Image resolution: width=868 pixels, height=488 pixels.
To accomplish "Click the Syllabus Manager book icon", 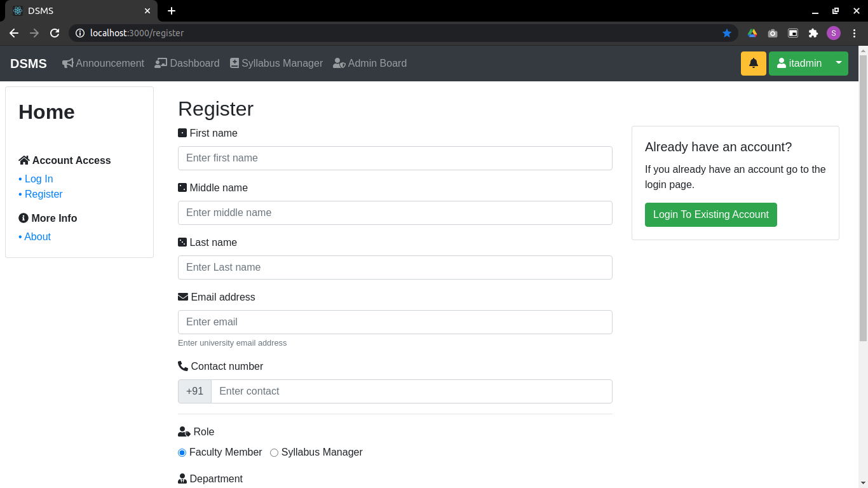I will 235,63.
